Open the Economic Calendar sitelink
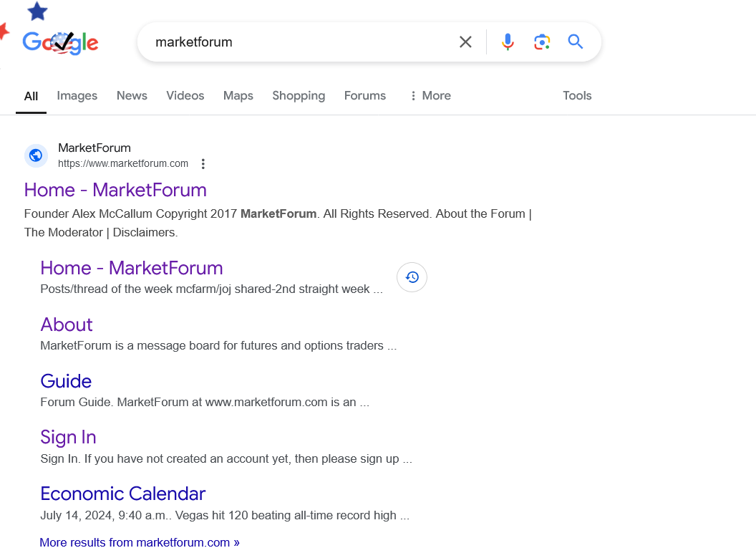This screenshot has height=553, width=756. pyautogui.click(x=123, y=494)
